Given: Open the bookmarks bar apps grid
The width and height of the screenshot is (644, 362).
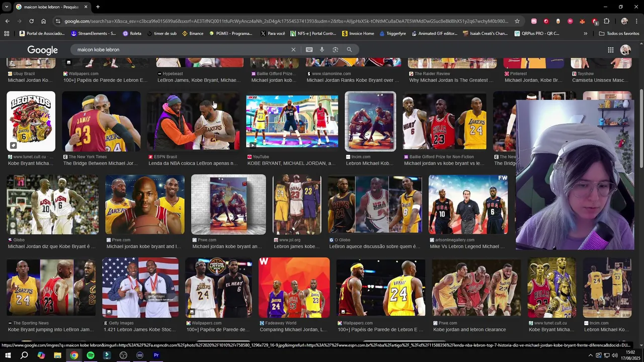Looking at the screenshot, I should point(7,34).
